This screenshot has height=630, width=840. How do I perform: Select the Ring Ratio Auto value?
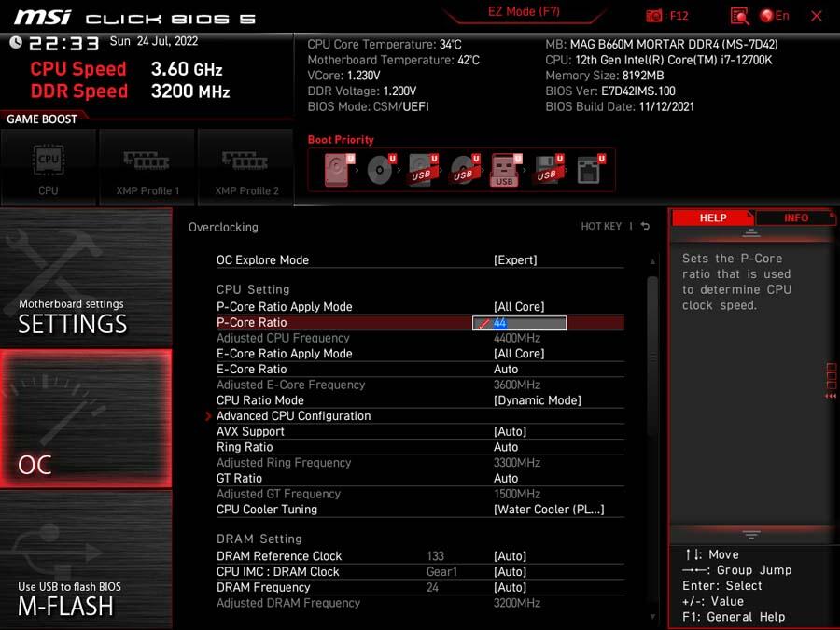tap(506, 447)
